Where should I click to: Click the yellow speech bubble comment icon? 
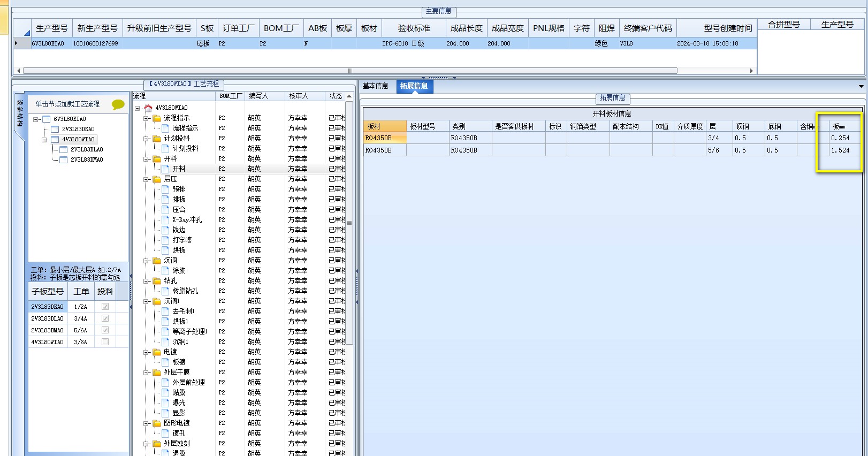118,104
